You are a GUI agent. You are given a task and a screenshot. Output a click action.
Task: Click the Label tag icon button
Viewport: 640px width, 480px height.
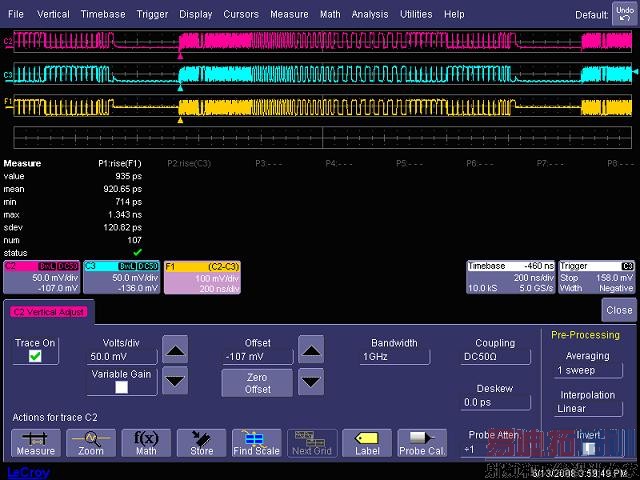[366, 443]
